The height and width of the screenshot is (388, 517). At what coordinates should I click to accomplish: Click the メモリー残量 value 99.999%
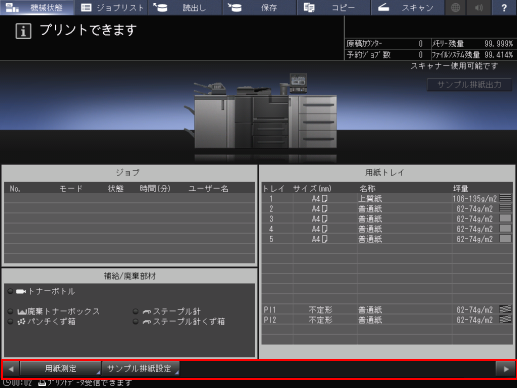(x=498, y=44)
